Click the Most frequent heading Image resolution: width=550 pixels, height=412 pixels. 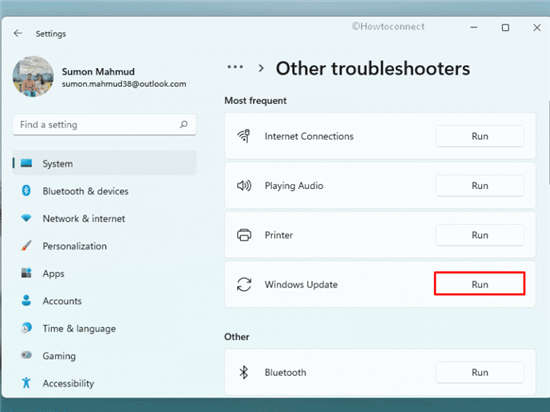[255, 101]
